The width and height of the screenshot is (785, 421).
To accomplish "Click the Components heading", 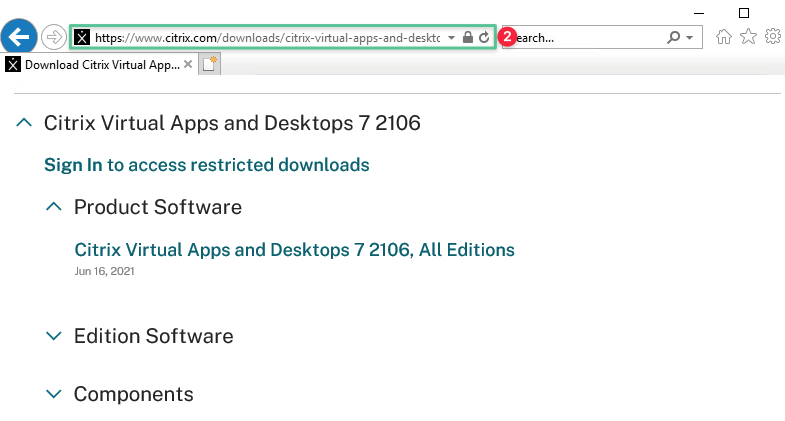I will tap(134, 394).
